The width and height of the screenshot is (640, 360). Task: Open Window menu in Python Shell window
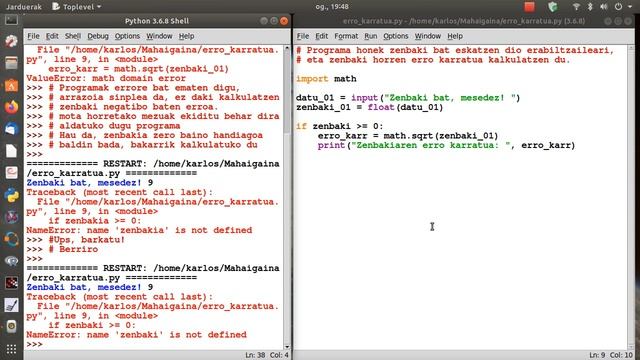point(159,36)
